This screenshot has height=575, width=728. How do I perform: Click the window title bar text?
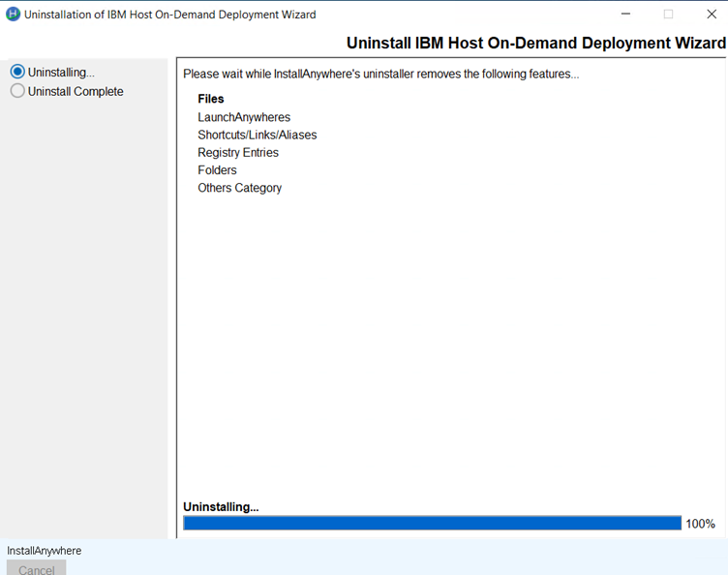[x=169, y=15]
